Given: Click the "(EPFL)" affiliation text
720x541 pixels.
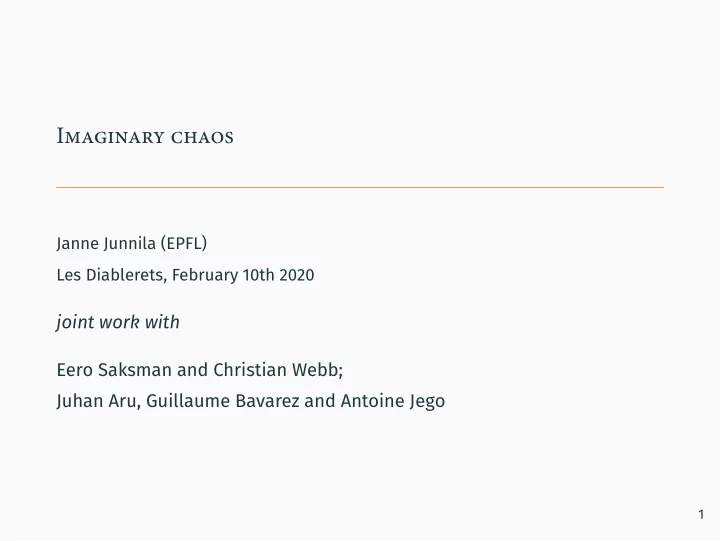Looking at the screenshot, I should (184, 243).
